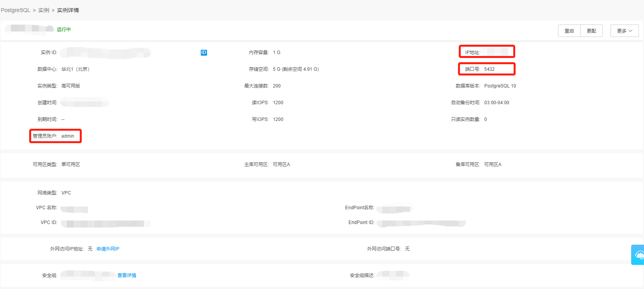This screenshot has width=644, height=289.
Task: Select the 只读实例数量 value 0
Action: click(486, 119)
